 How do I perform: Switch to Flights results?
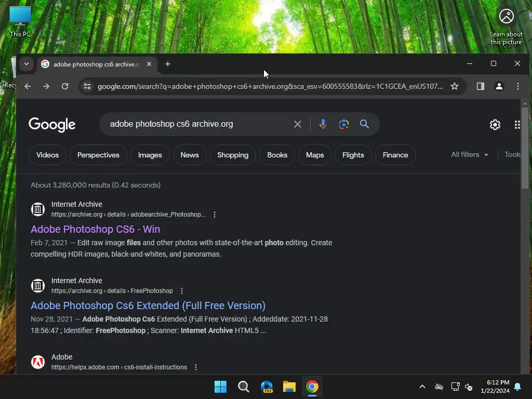point(353,155)
